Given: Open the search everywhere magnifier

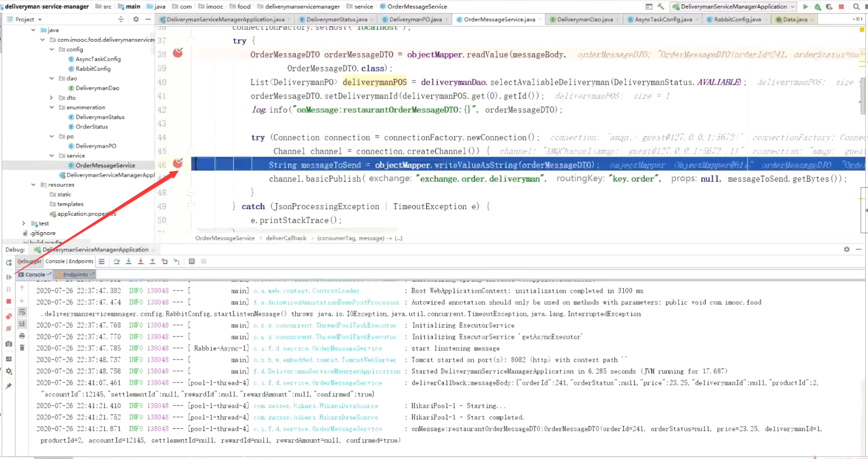Looking at the screenshot, I should click(856, 7).
